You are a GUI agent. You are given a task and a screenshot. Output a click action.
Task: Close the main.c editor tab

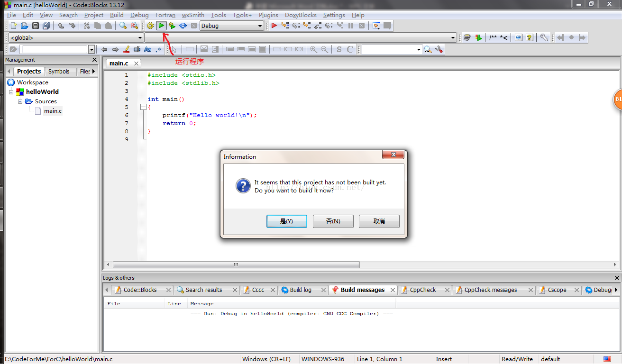click(x=136, y=63)
